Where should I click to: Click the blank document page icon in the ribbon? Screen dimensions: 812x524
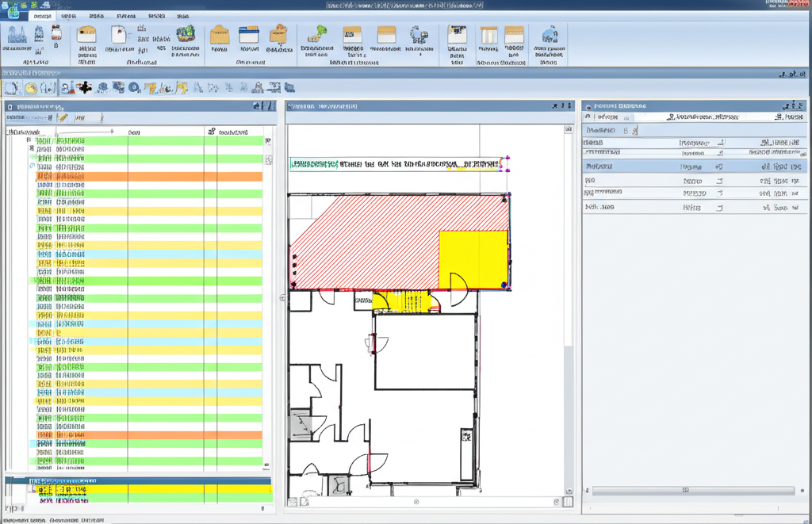point(119,35)
